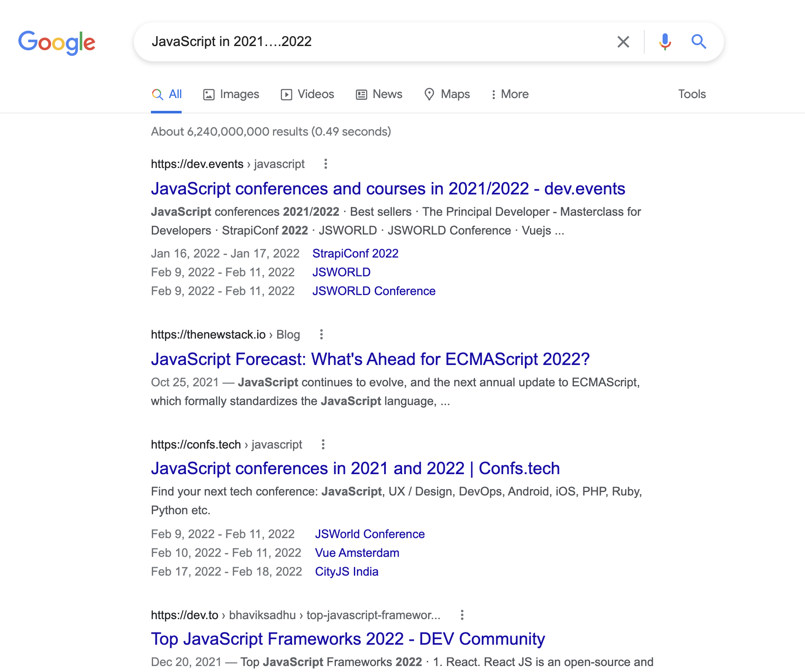Open Top JavaScript Frameworks 2022 result

pyautogui.click(x=348, y=639)
